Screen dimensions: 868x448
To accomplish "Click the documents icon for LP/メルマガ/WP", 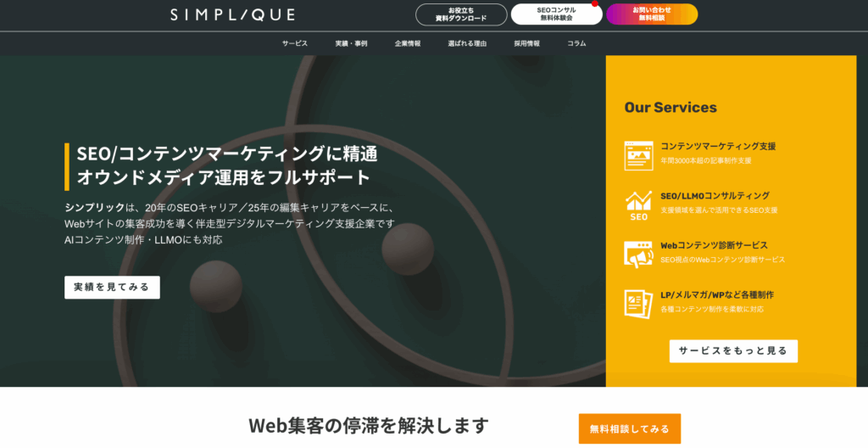I will pyautogui.click(x=638, y=304).
